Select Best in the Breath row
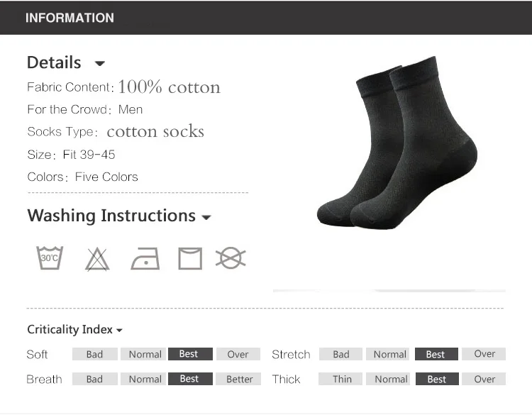Screen dimensions: 532x415 pos(190,379)
